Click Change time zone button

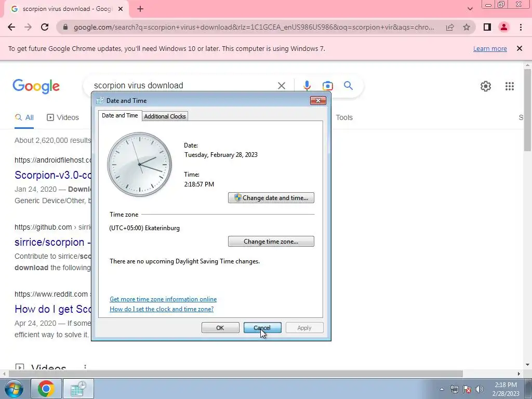pyautogui.click(x=271, y=242)
